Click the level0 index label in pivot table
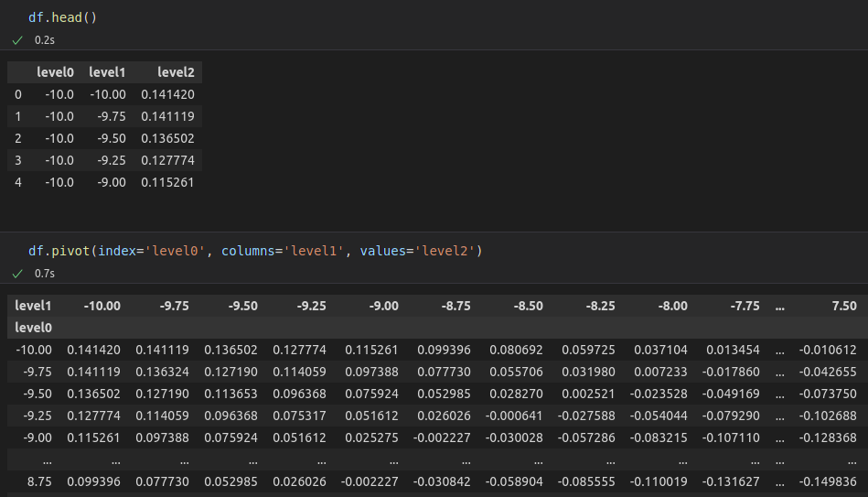This screenshot has width=868, height=497. 34,327
